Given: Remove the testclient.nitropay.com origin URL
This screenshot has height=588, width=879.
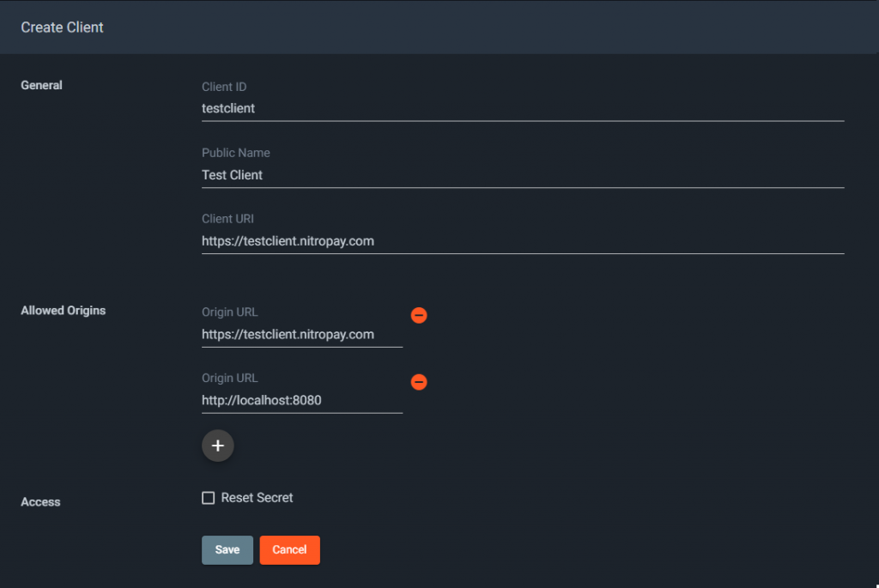Looking at the screenshot, I should pyautogui.click(x=419, y=316).
